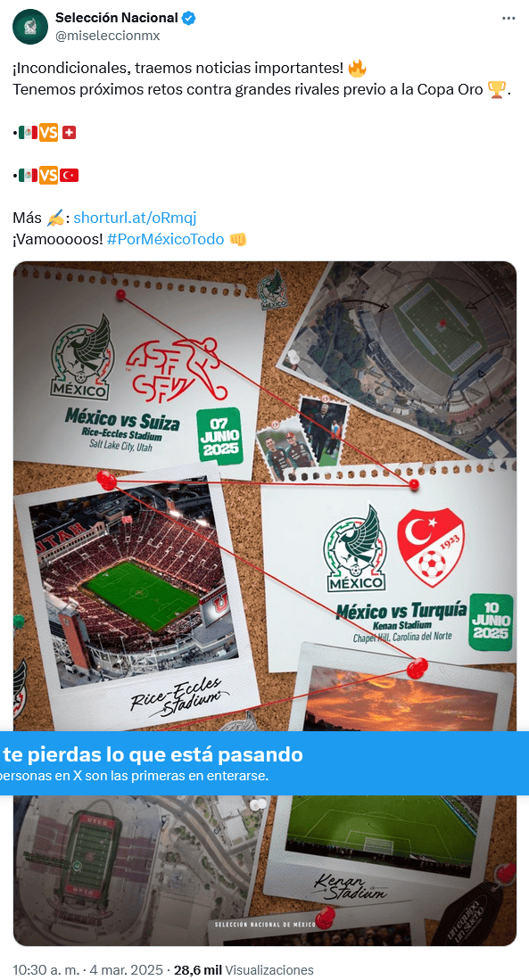Click the Switzerland flag emoji

69,133
